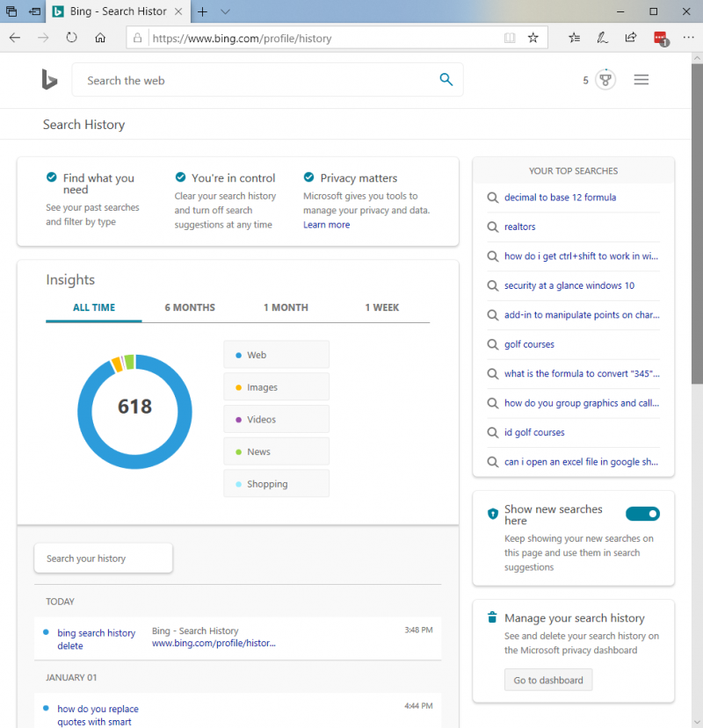Add page to favorites with star icon
Image resolution: width=703 pixels, height=728 pixels.
tap(533, 38)
